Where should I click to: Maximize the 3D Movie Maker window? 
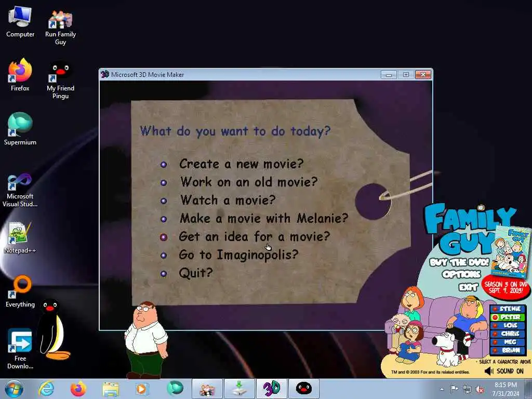406,74
